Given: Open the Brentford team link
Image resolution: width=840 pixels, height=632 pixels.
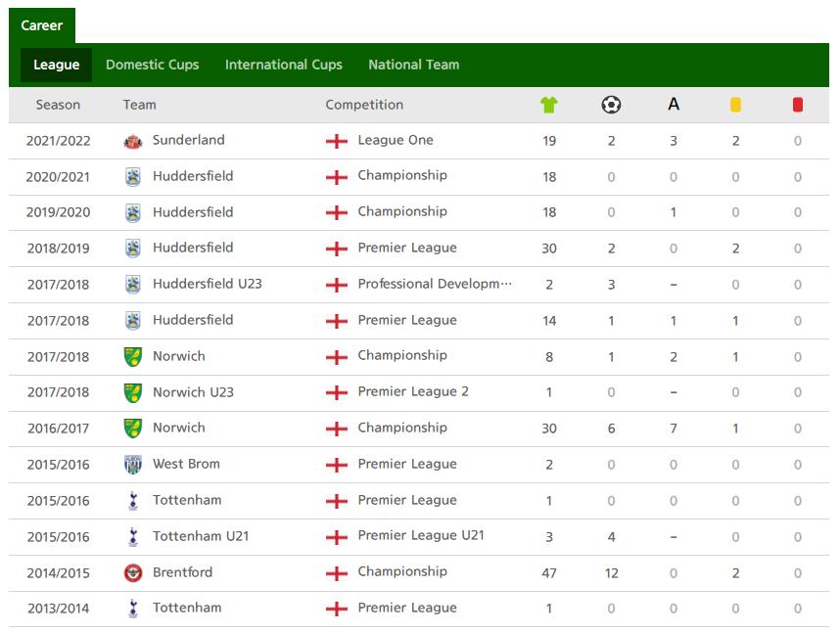Looking at the screenshot, I should point(183,572).
